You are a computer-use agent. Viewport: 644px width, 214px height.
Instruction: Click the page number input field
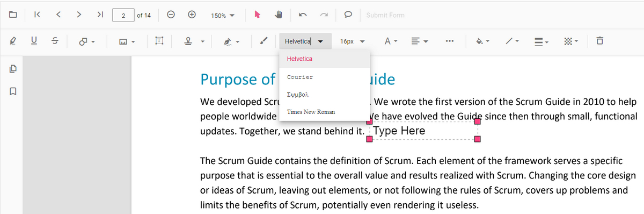(x=123, y=16)
